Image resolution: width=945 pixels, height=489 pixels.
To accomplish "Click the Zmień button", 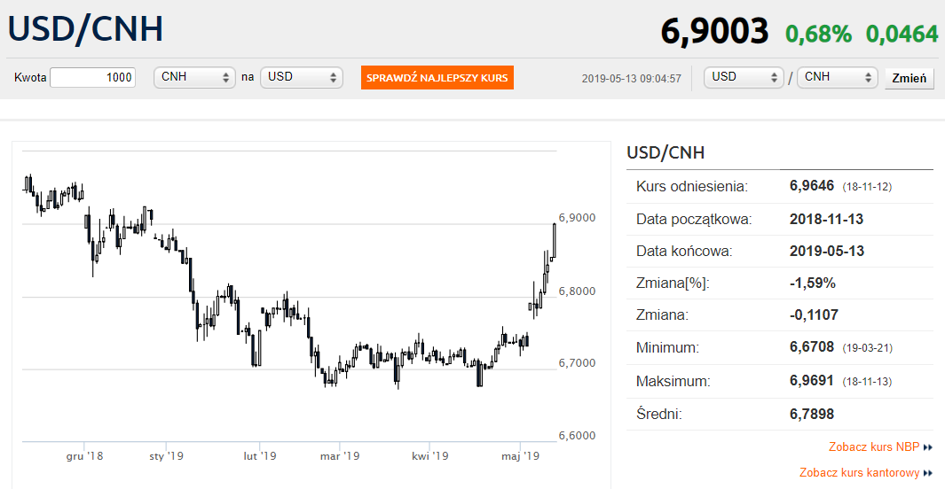I will tap(909, 78).
